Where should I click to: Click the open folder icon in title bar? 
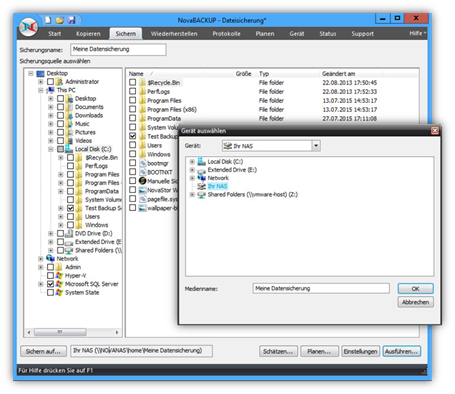60,20
